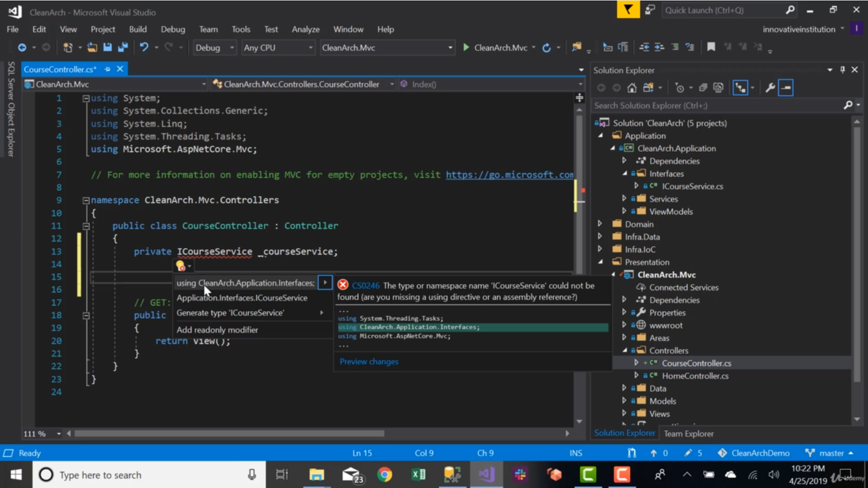Toggle the Solution Explorer pin (auto hide)

(x=842, y=70)
